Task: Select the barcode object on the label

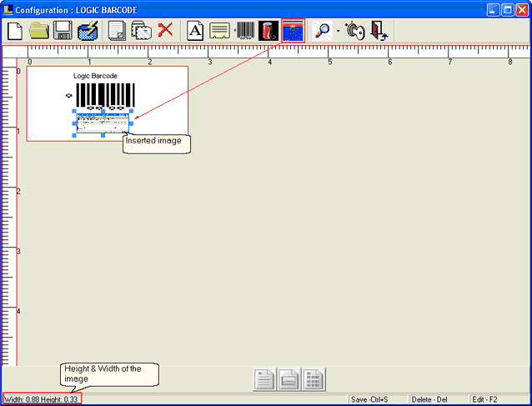Action: [105, 95]
